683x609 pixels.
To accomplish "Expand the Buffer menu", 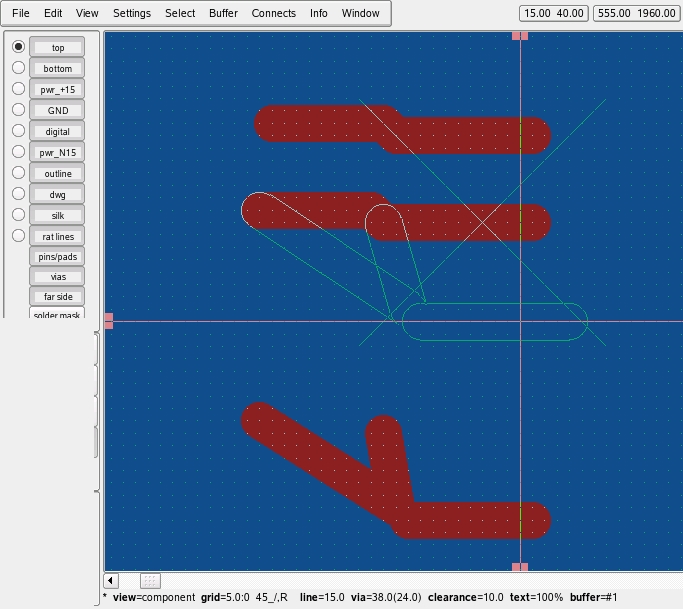I will coord(223,13).
